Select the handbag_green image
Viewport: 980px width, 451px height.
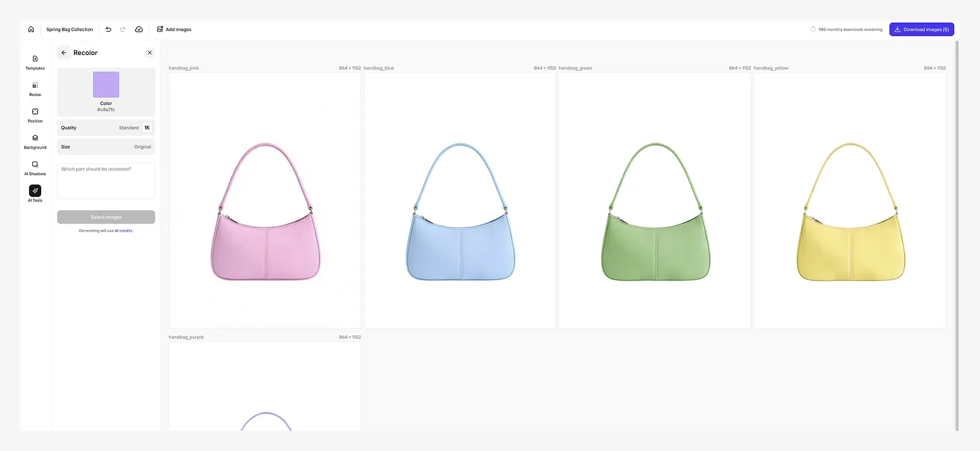pyautogui.click(x=655, y=200)
